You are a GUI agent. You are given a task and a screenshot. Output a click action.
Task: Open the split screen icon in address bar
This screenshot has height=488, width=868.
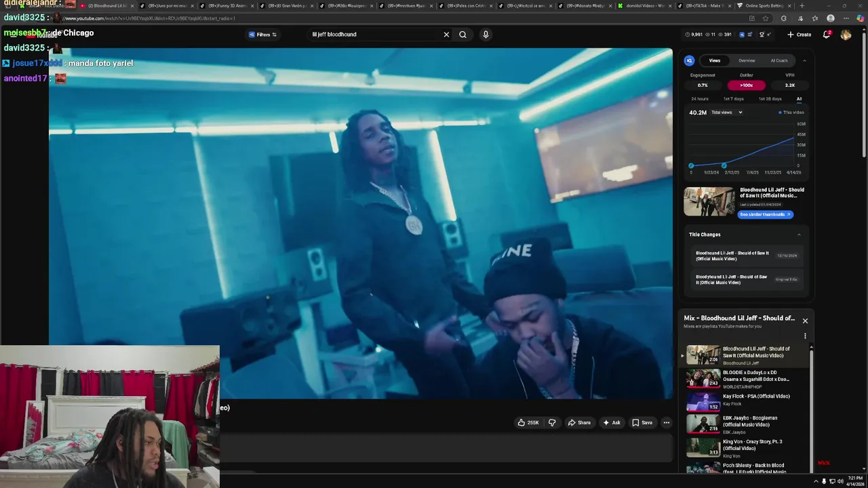[751, 18]
